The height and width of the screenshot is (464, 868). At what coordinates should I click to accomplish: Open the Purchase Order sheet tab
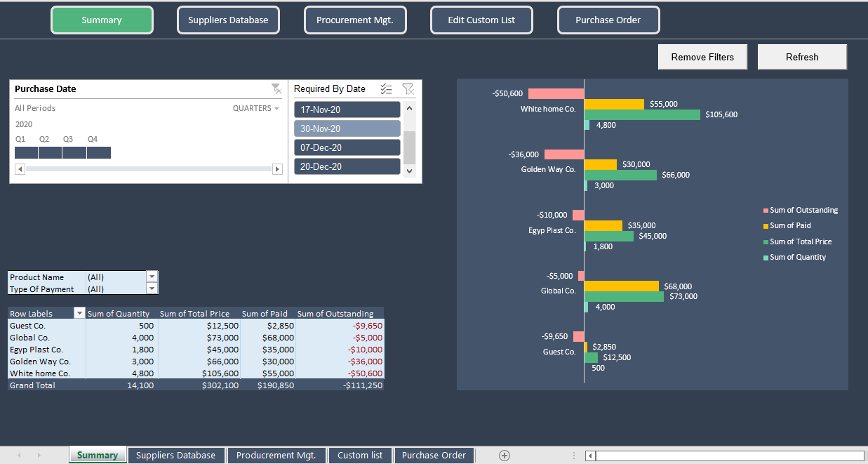[434, 456]
